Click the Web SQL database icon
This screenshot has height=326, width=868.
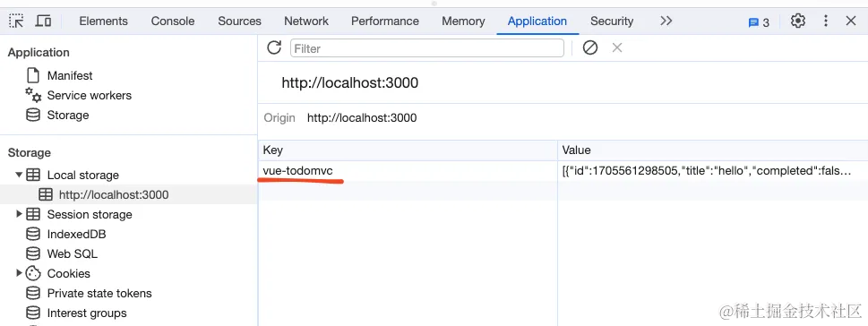33,254
